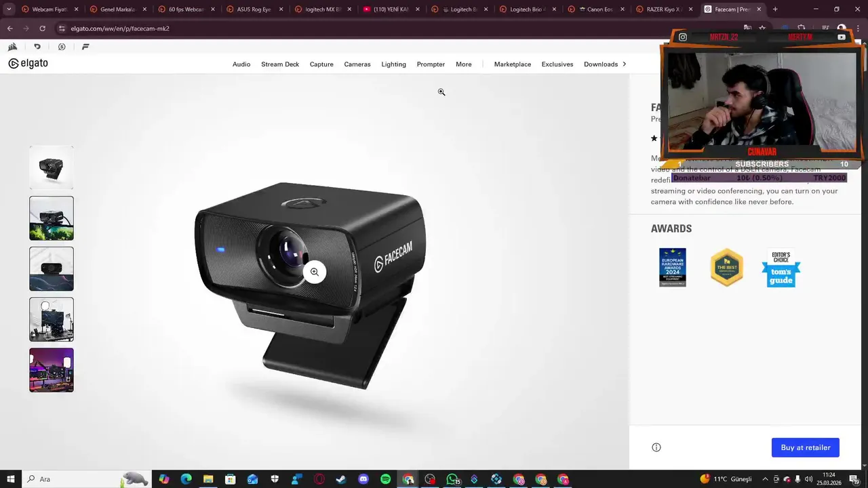Open Discord from the taskbar
Screen dimensions: 868x488
363,479
